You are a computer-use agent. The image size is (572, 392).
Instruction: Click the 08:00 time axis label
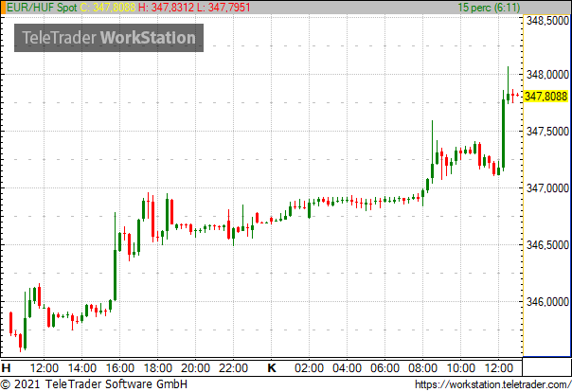422,367
